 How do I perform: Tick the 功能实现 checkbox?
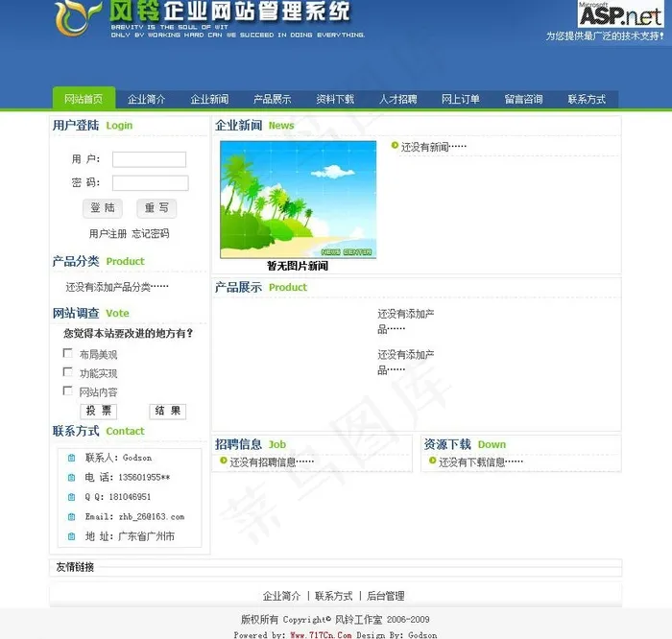click(x=68, y=372)
